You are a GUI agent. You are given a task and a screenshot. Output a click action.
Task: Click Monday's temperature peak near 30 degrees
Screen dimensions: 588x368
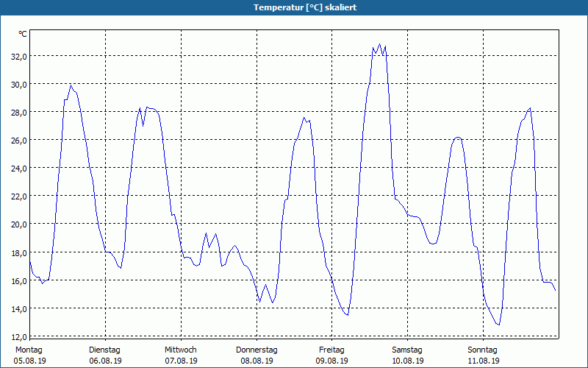pyautogui.click(x=71, y=85)
